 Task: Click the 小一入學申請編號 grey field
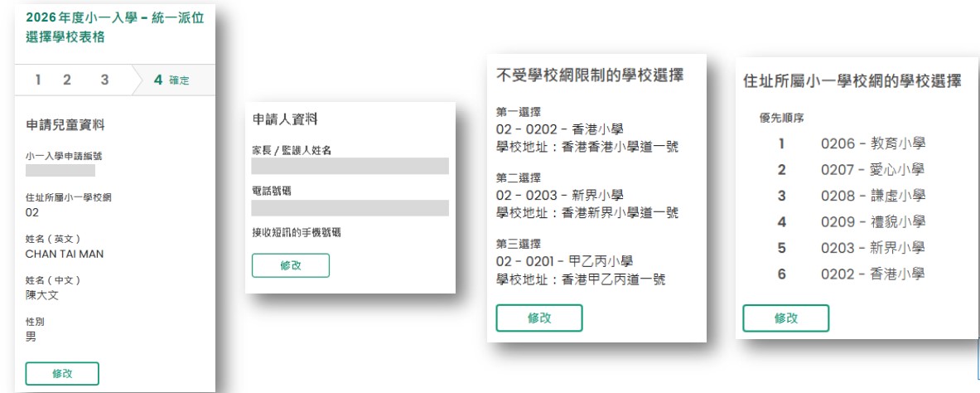pyautogui.click(x=60, y=171)
